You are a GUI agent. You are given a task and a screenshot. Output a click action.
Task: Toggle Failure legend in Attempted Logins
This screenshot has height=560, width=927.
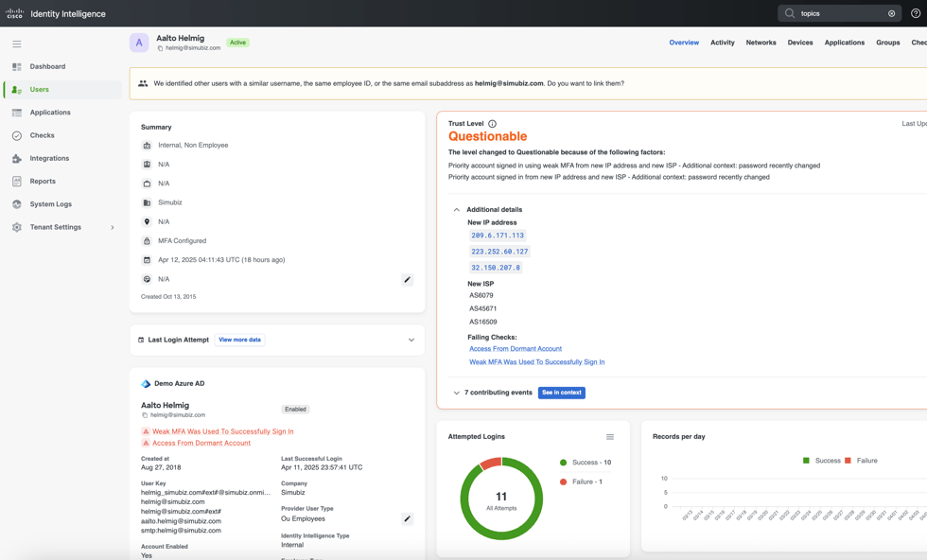click(581, 481)
